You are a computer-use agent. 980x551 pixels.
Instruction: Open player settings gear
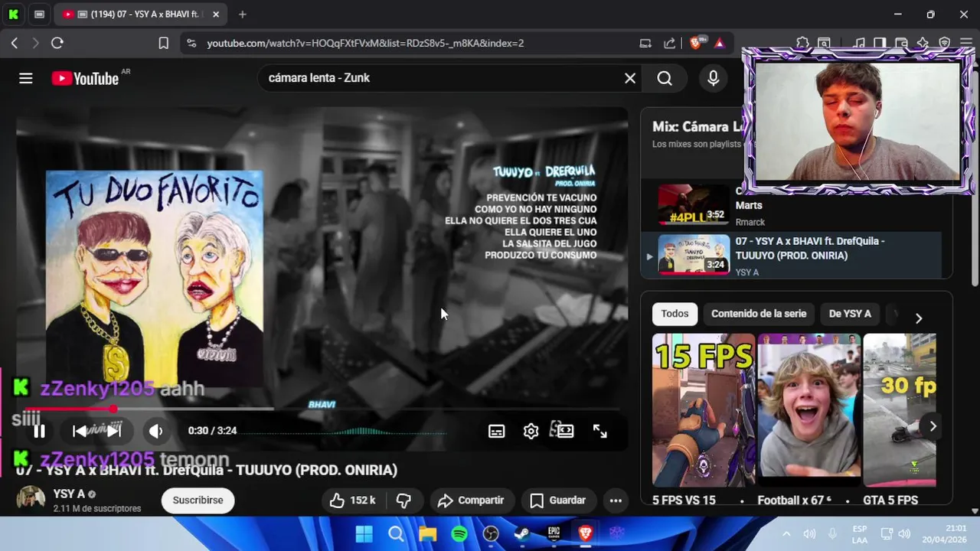click(x=531, y=431)
